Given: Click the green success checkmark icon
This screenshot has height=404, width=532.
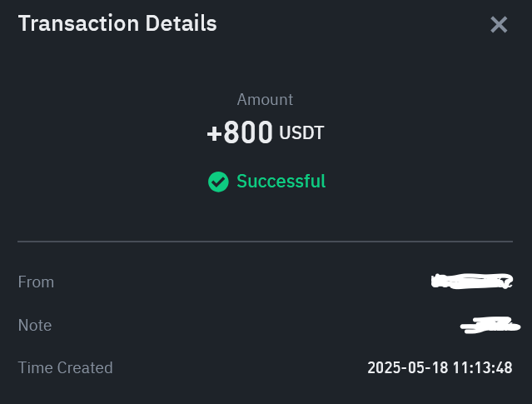Looking at the screenshot, I should [x=218, y=182].
